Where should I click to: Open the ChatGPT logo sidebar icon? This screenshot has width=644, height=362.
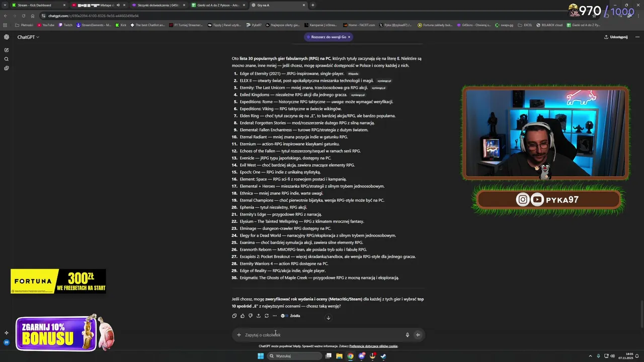[x=7, y=37]
